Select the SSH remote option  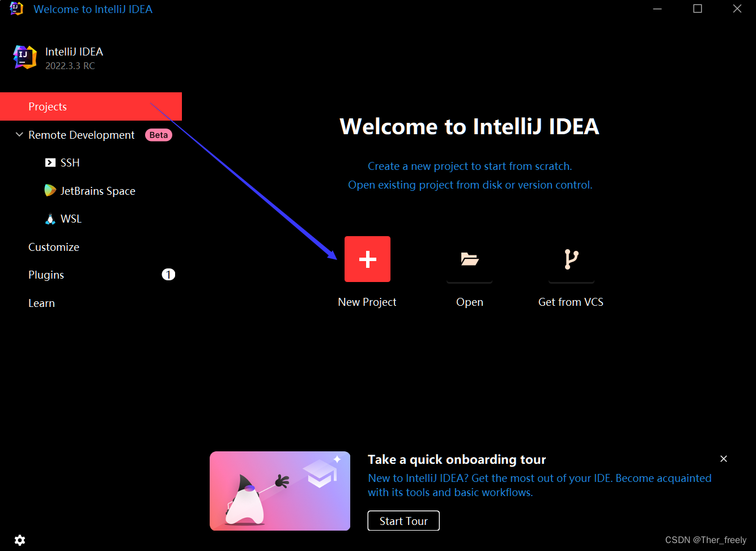pos(70,163)
